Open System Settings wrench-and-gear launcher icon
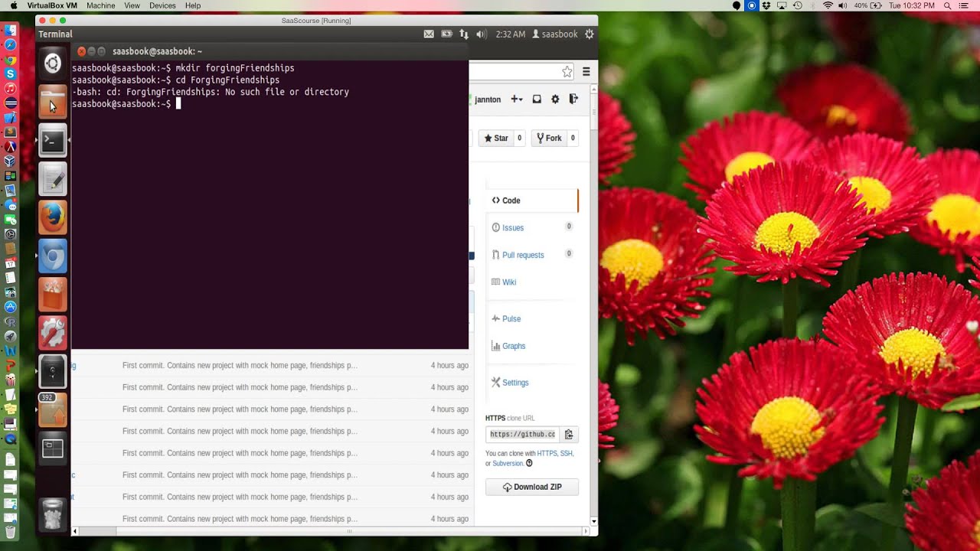The height and width of the screenshot is (551, 980). pos(53,333)
